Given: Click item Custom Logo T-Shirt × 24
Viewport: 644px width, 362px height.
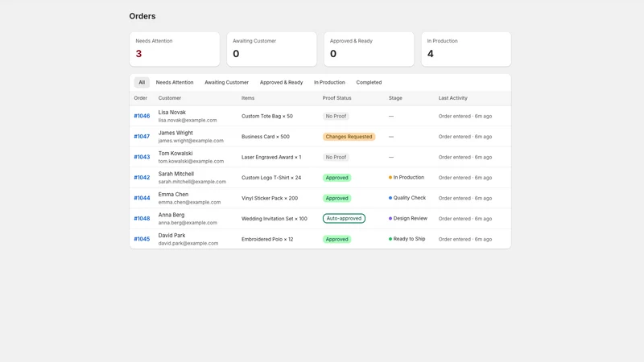Looking at the screenshot, I should [271, 178].
